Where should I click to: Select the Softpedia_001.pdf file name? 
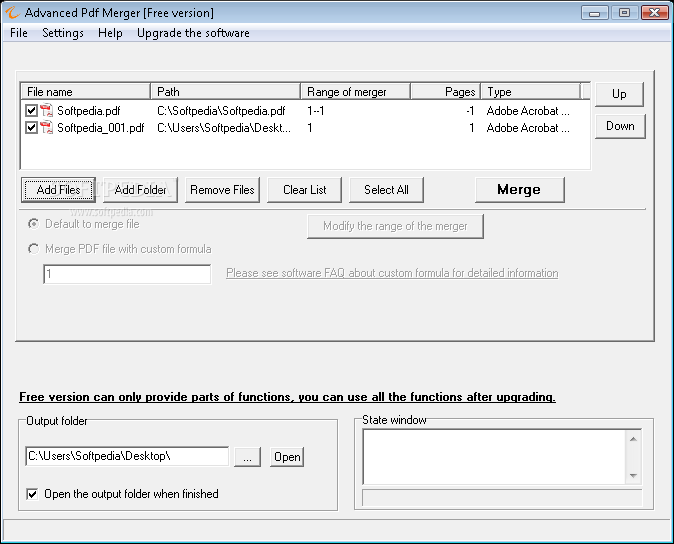click(101, 128)
